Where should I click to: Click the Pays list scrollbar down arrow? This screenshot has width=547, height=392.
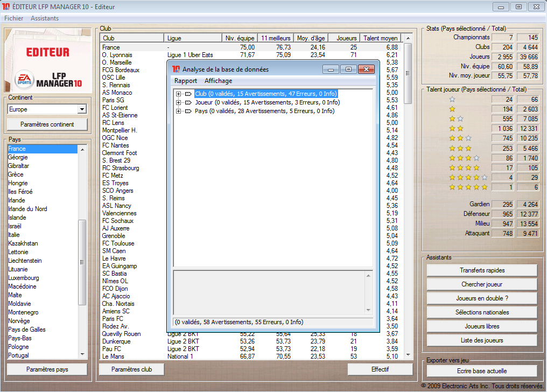[x=82, y=355]
